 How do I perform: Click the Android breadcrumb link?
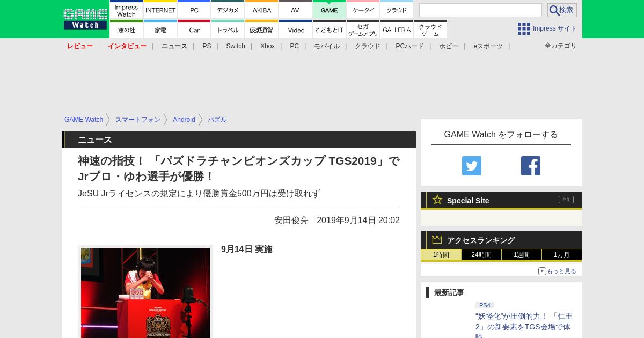(184, 120)
